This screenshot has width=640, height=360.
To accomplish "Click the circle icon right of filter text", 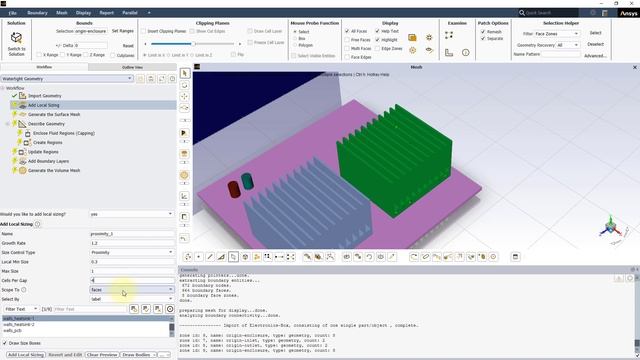I will click(x=170, y=309).
